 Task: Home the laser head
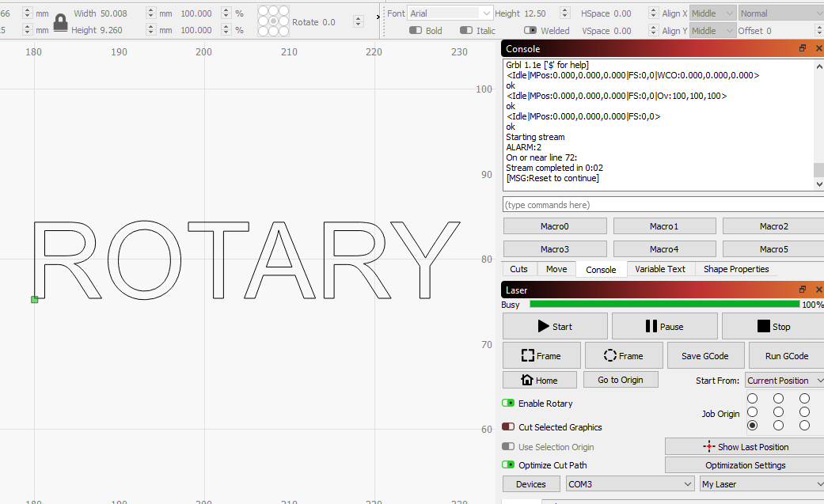click(x=539, y=380)
